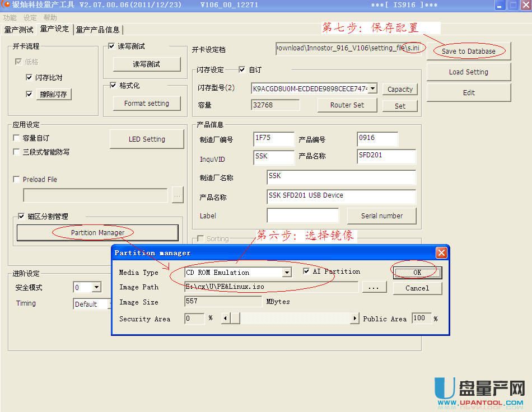Open the Format setting button
The width and height of the screenshot is (532, 412).
click(x=147, y=103)
